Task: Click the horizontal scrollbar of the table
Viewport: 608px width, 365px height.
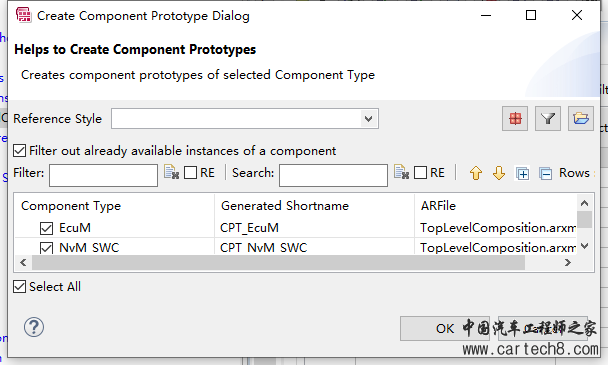Action: 278,263
